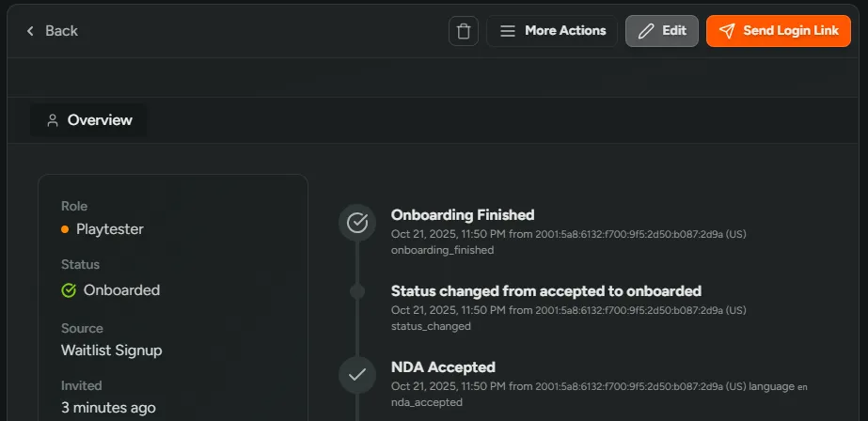Image resolution: width=868 pixels, height=421 pixels.
Task: Click the 3 minutes ago invited time
Action: (108, 408)
